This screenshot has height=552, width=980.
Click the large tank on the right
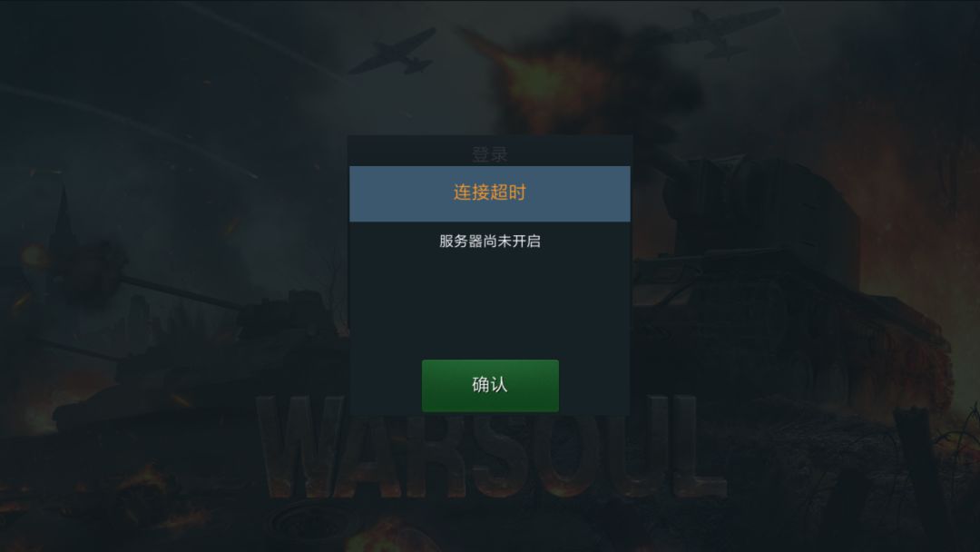[x=781, y=281]
